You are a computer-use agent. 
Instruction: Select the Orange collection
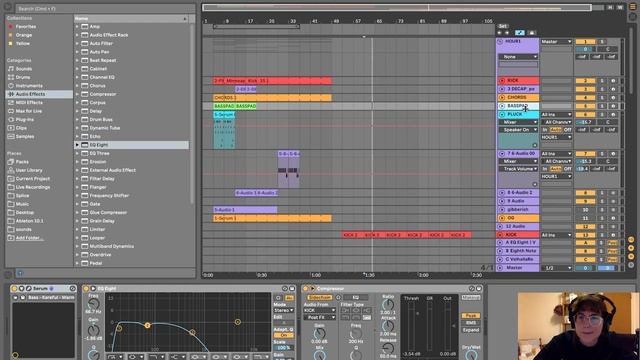pyautogui.click(x=24, y=35)
